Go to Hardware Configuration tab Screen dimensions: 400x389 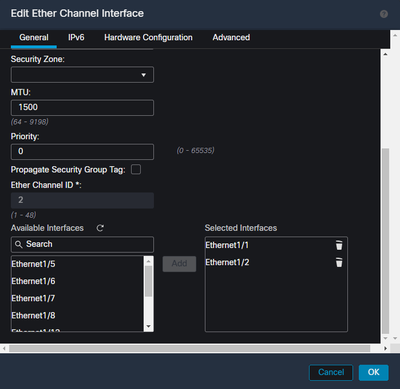pos(148,37)
